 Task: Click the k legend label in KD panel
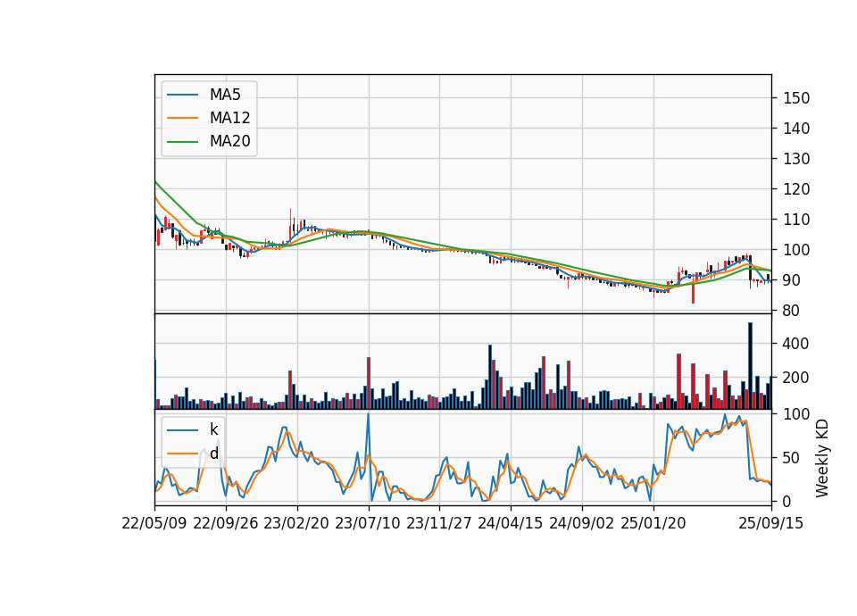[x=213, y=429]
